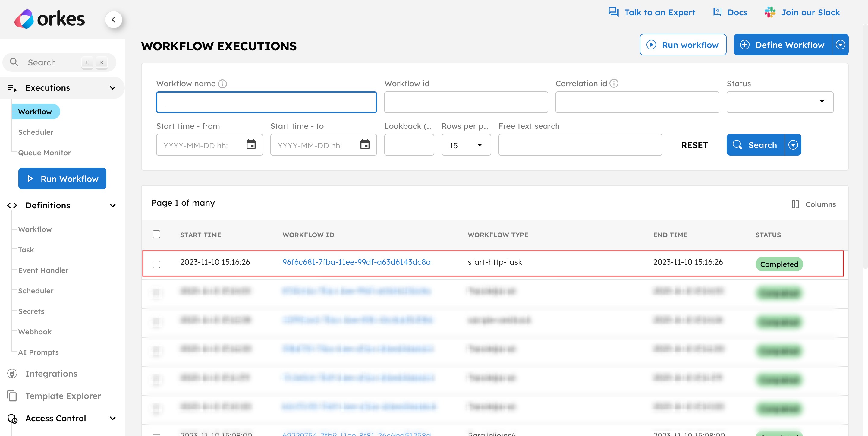Open Event Handler definitions

[43, 270]
